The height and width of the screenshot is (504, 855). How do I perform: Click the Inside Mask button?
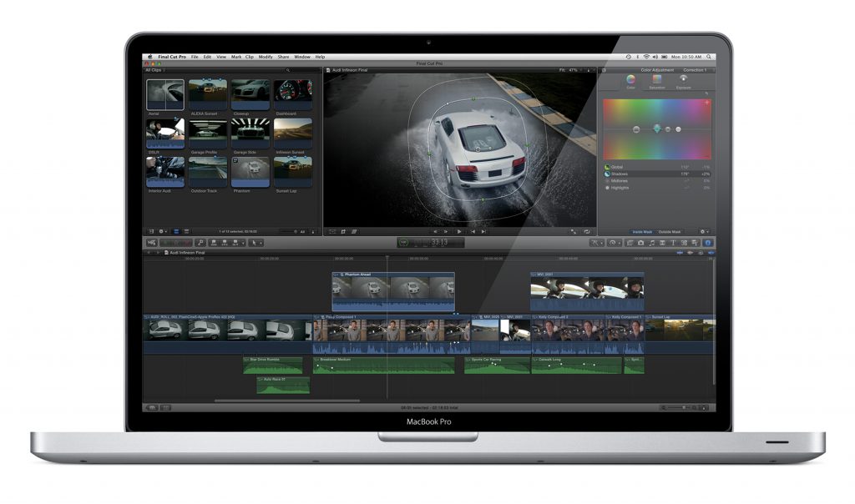tap(642, 232)
